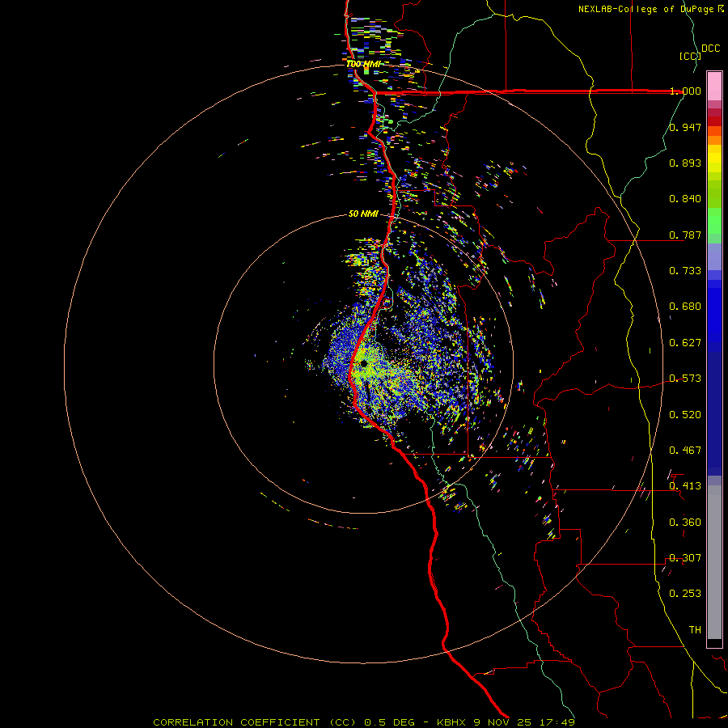This screenshot has height=728, width=728.
Task: Click the 100 NMI range ring label
Action: pos(363,64)
